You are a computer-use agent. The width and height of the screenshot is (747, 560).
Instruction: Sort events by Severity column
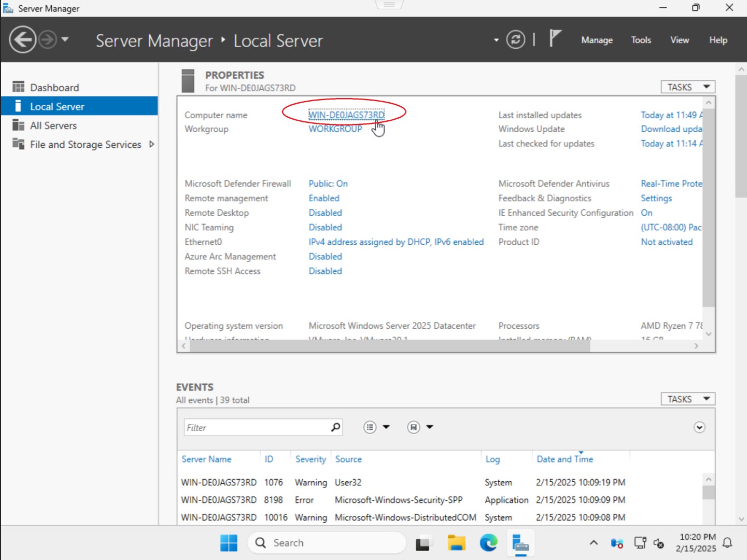click(x=311, y=459)
